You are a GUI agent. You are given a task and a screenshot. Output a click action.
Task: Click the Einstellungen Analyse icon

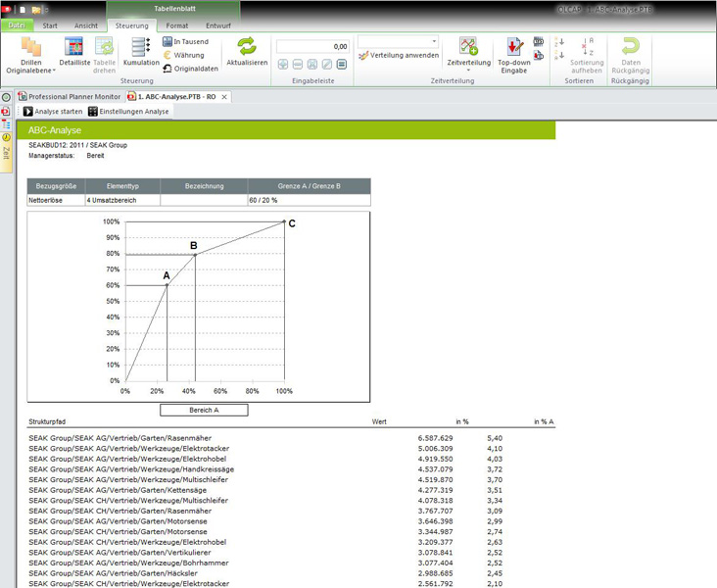tap(93, 112)
